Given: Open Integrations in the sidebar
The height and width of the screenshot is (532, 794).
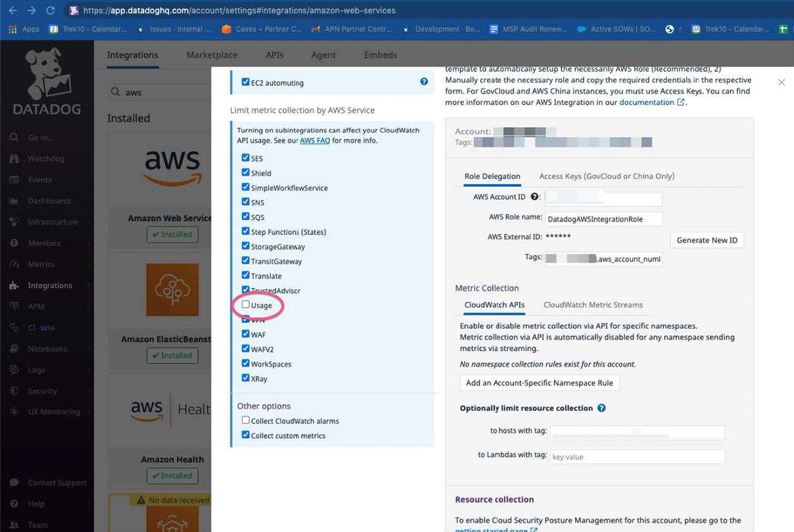Looking at the screenshot, I should [x=50, y=285].
